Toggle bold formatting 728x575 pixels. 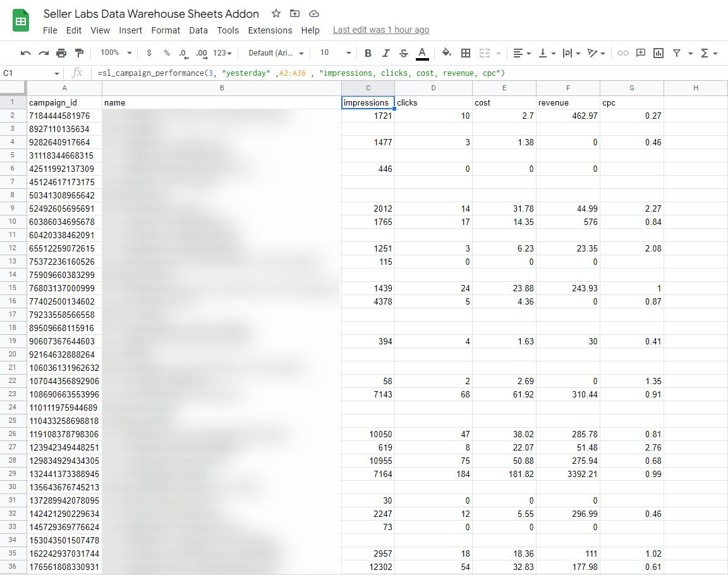pyautogui.click(x=368, y=53)
